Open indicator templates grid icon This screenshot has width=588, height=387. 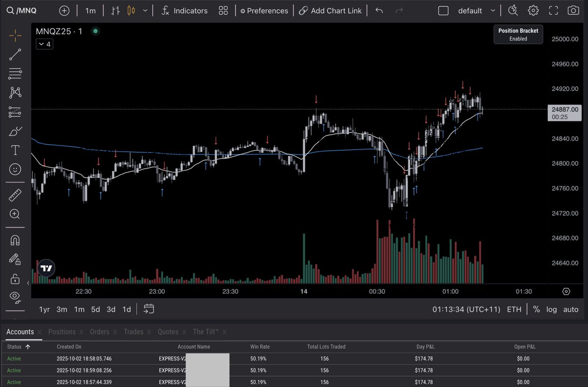pos(223,10)
